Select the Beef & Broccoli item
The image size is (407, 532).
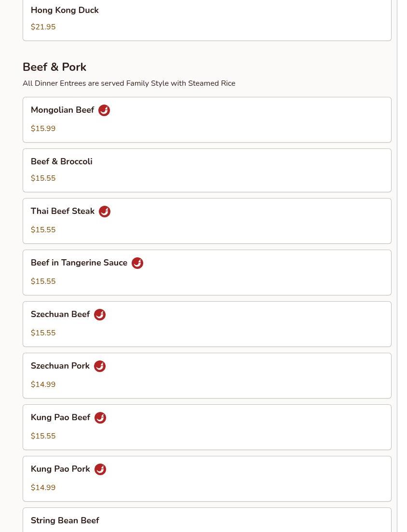207,170
